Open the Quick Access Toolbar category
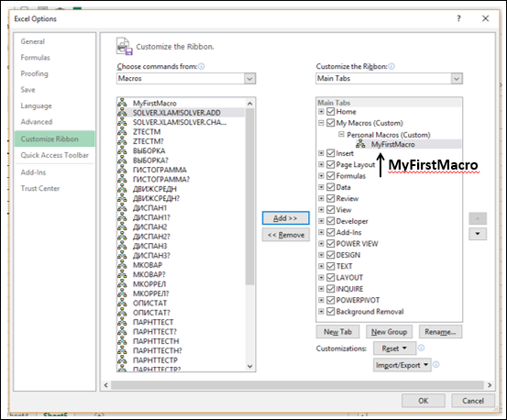 pos(54,155)
